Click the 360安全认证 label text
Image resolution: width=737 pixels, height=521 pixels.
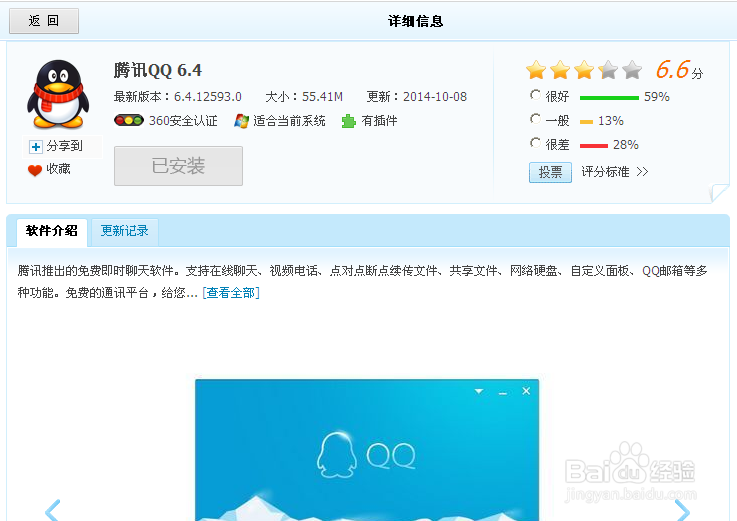183,121
